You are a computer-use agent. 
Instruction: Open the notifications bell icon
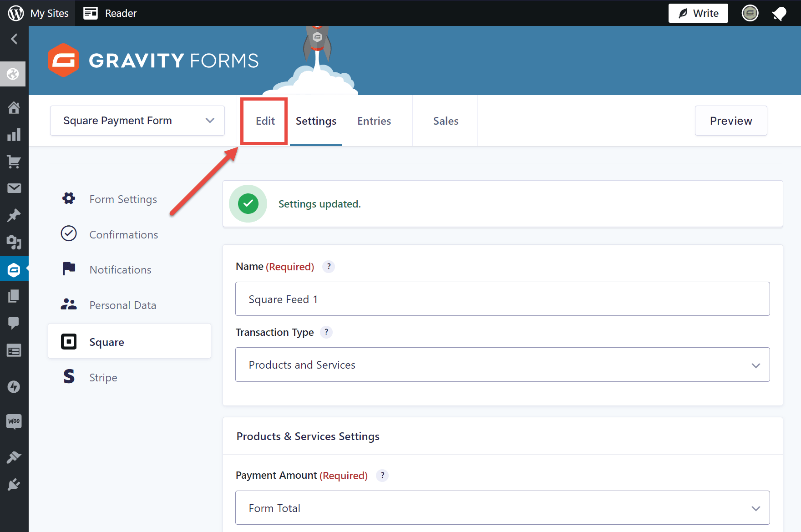click(x=779, y=14)
